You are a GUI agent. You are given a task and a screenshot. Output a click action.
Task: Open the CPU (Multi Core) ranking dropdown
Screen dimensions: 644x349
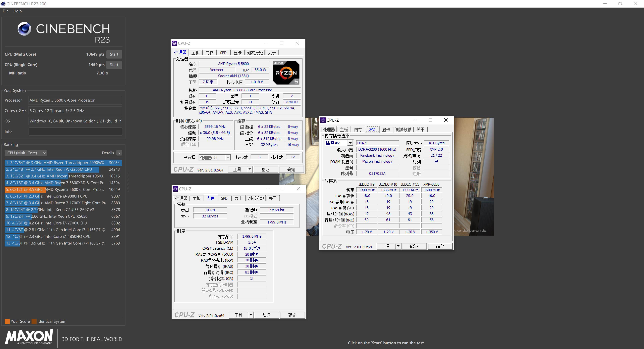click(26, 153)
